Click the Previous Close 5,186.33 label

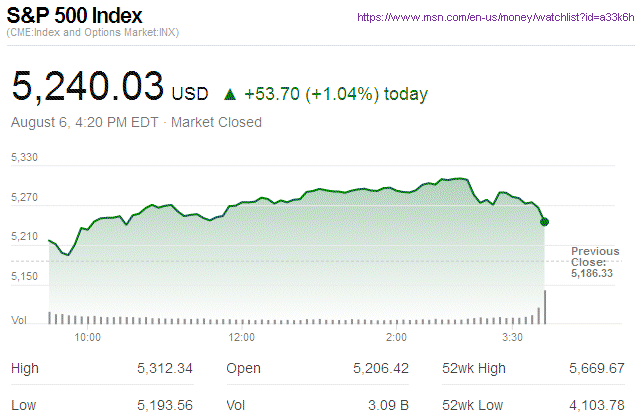tap(595, 261)
